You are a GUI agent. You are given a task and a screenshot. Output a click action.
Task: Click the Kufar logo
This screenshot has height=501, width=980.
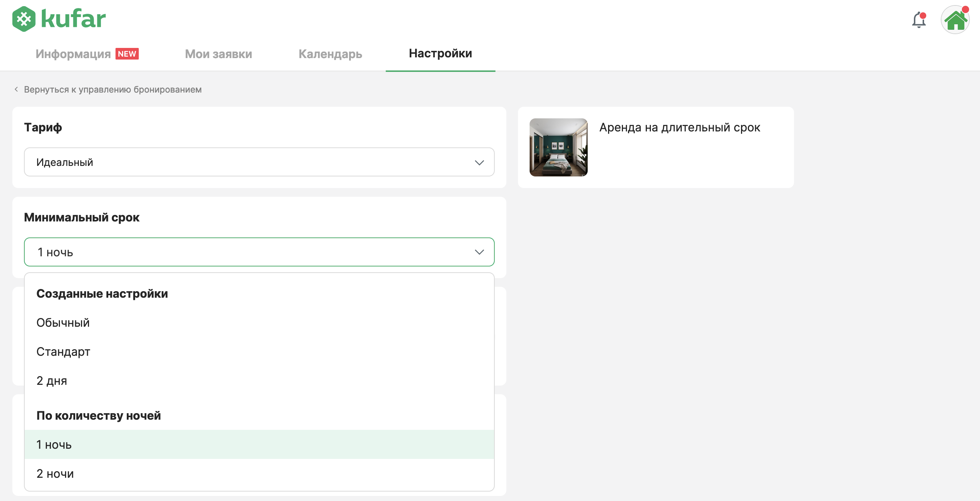coord(59,19)
